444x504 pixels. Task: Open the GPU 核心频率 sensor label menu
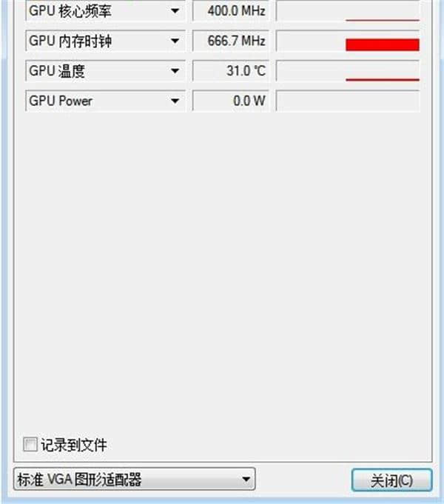[x=105, y=11]
